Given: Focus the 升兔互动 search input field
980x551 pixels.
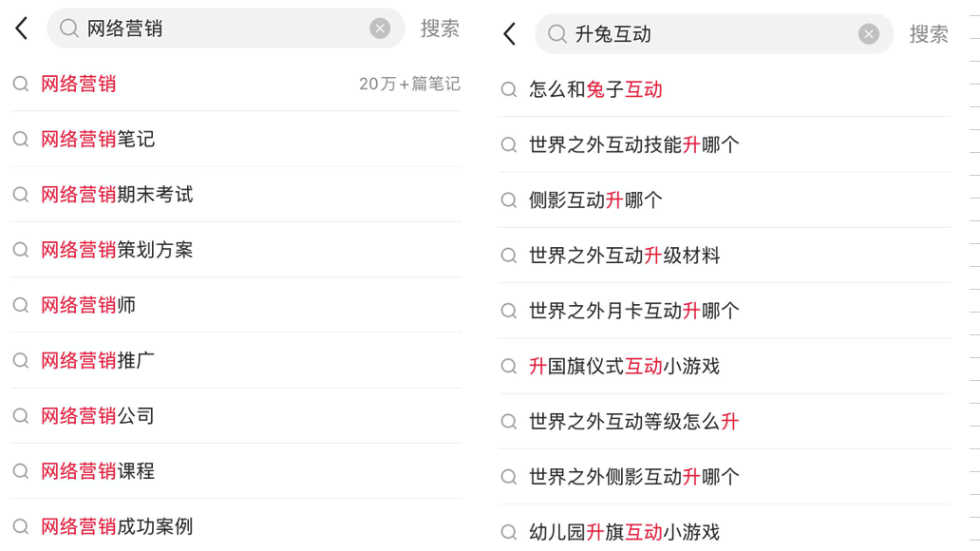Looking at the screenshot, I should 714,34.
